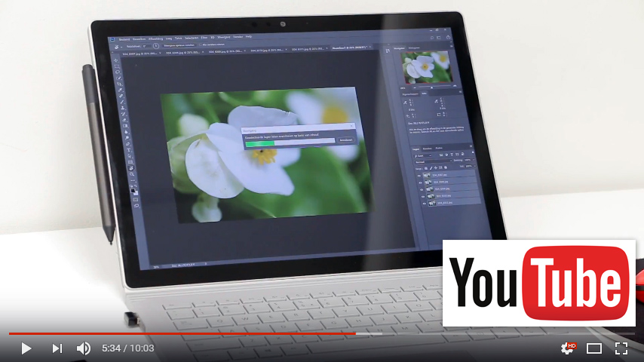Viewport: 644px width, 362px height.
Task: Open the Help menu in Photoshop
Action: (247, 36)
